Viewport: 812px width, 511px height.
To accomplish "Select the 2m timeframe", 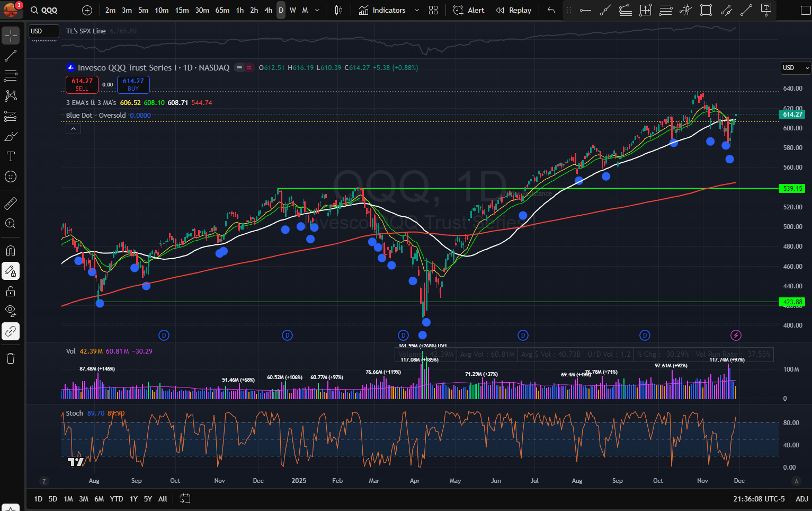I will tap(110, 10).
